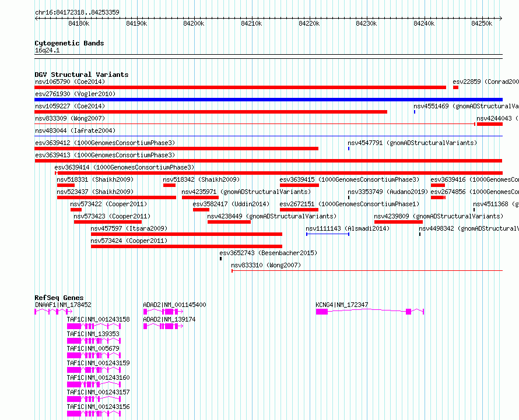Select TAF1C|NM_001243160 transcript label

(99, 377)
